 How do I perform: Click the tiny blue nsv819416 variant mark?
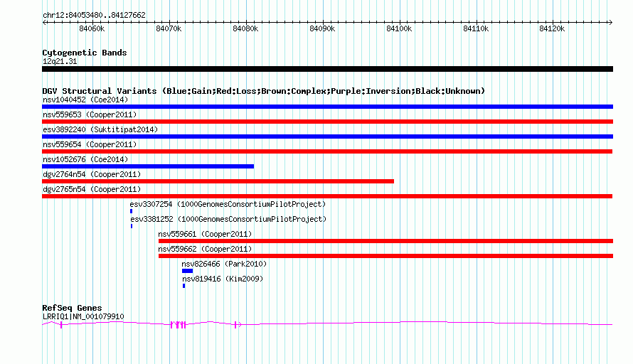[184, 286]
